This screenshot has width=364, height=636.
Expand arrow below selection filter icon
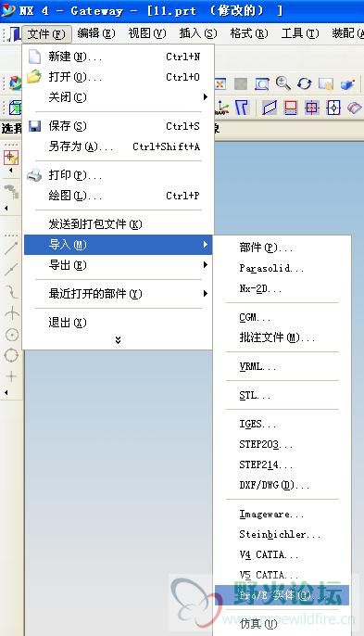click(x=10, y=170)
